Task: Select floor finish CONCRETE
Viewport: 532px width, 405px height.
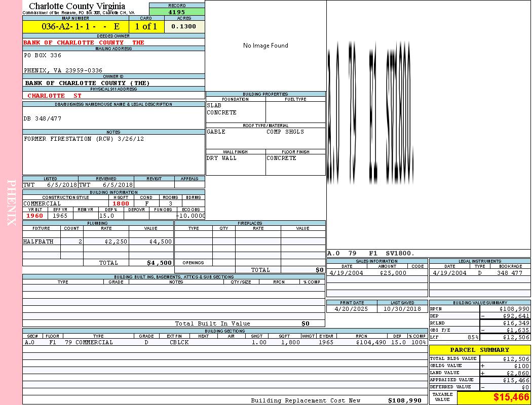Action: [281, 158]
